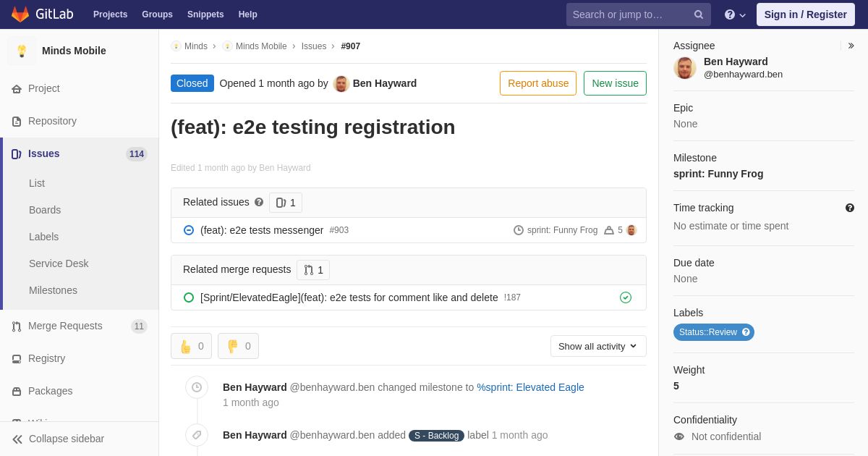The width and height of the screenshot is (868, 456).
Task: Click the Related issues help icon
Action: point(259,202)
